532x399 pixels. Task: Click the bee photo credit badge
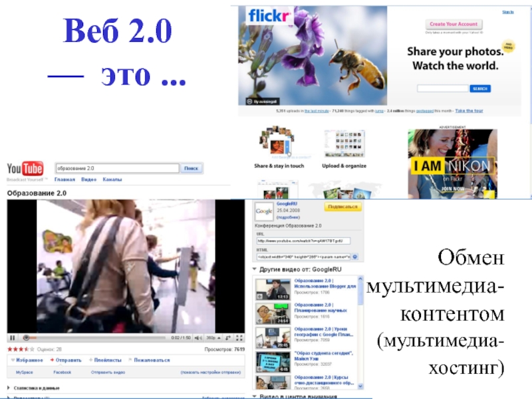pyautogui.click(x=263, y=102)
